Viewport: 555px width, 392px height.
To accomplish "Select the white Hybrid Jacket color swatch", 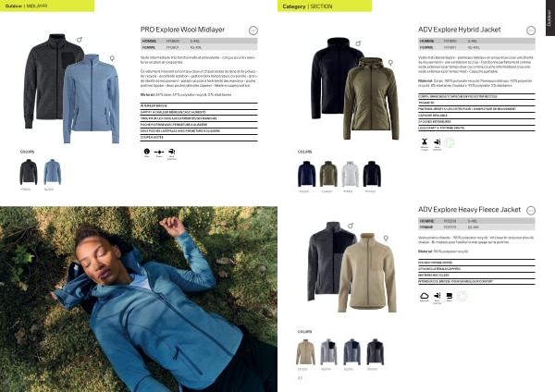I will pyautogui.click(x=350, y=174).
